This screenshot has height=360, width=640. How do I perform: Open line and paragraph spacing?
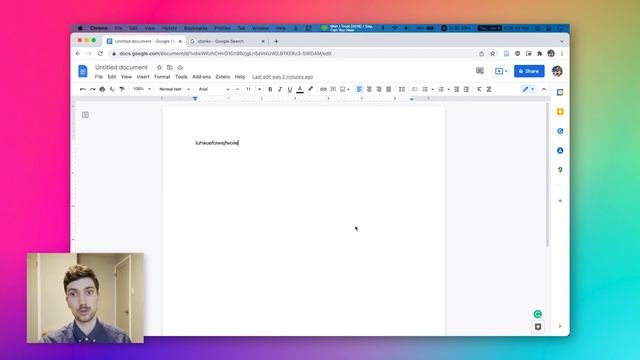click(402, 89)
